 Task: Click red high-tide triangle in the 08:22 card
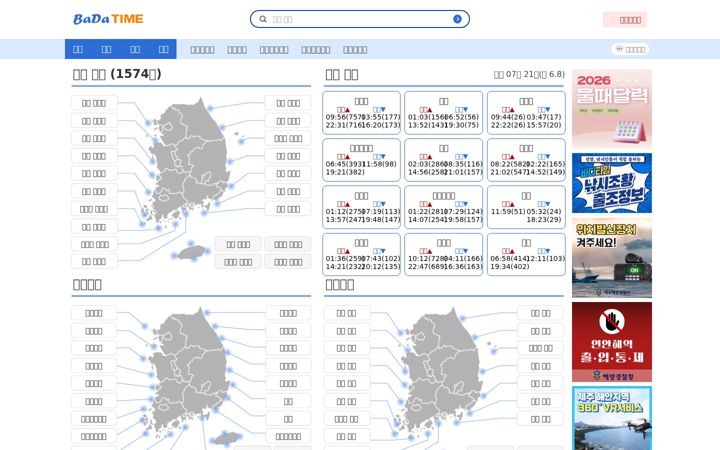(x=512, y=157)
